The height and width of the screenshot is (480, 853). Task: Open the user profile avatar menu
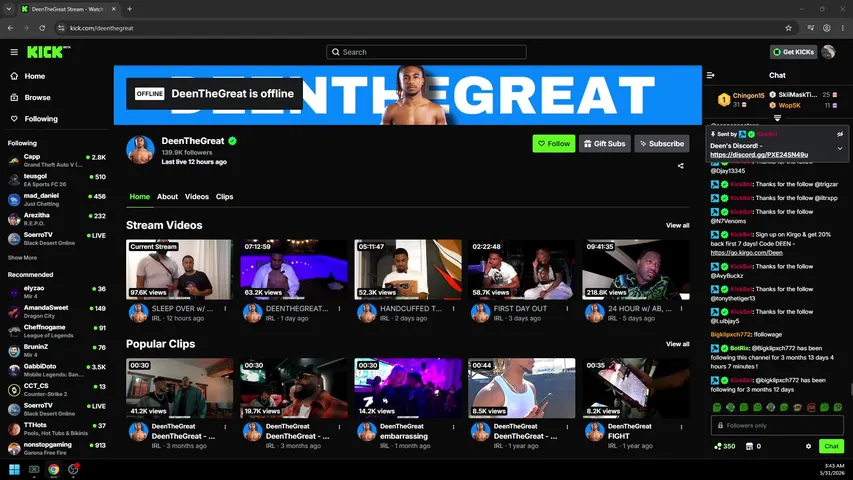tap(829, 52)
